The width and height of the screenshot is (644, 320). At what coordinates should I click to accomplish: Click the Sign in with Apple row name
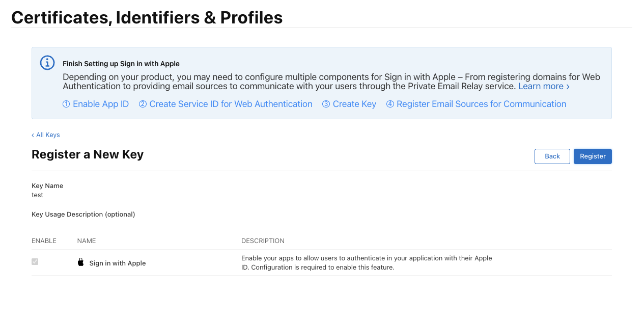coord(118,263)
